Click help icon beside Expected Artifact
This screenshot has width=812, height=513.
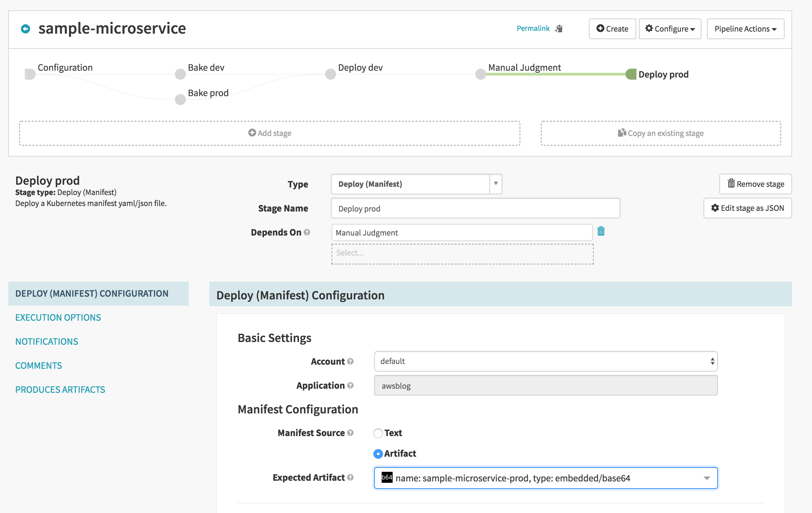(350, 477)
